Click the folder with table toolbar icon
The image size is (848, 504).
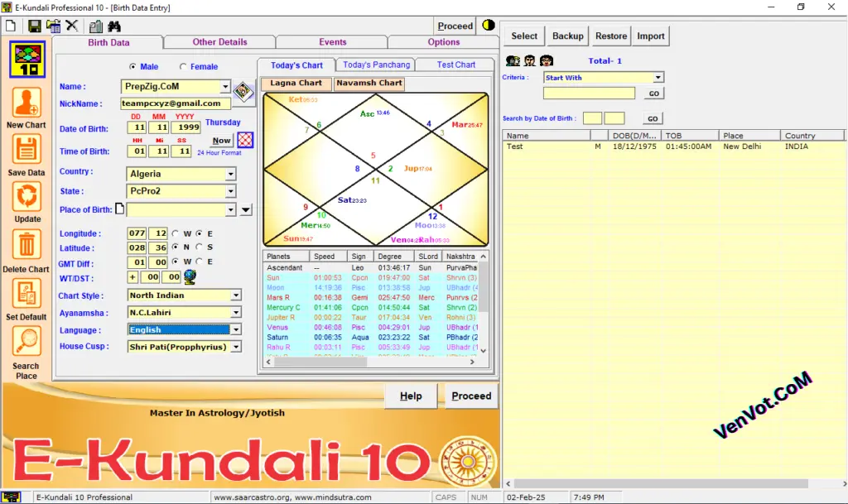pos(53,26)
